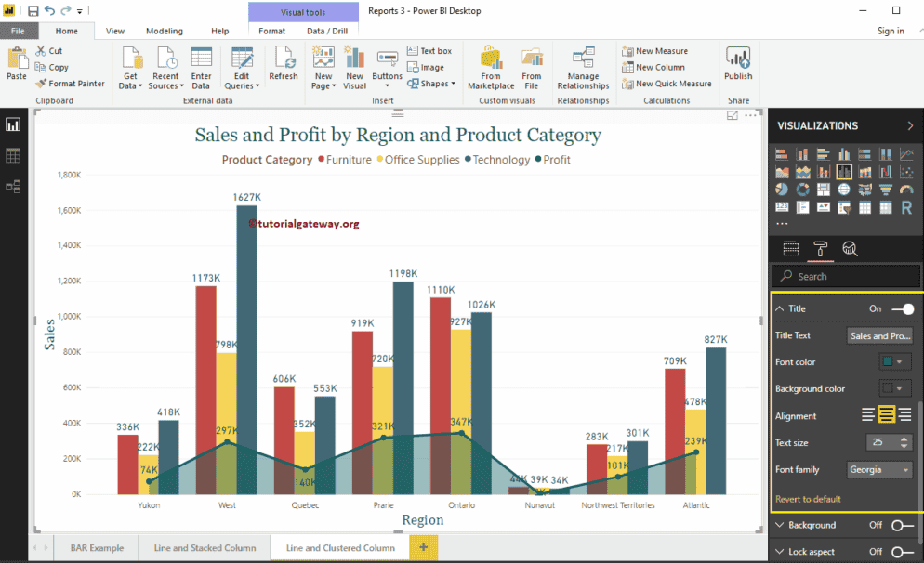Pick the Area chart visualization icon
The width and height of the screenshot is (924, 563).
[782, 172]
